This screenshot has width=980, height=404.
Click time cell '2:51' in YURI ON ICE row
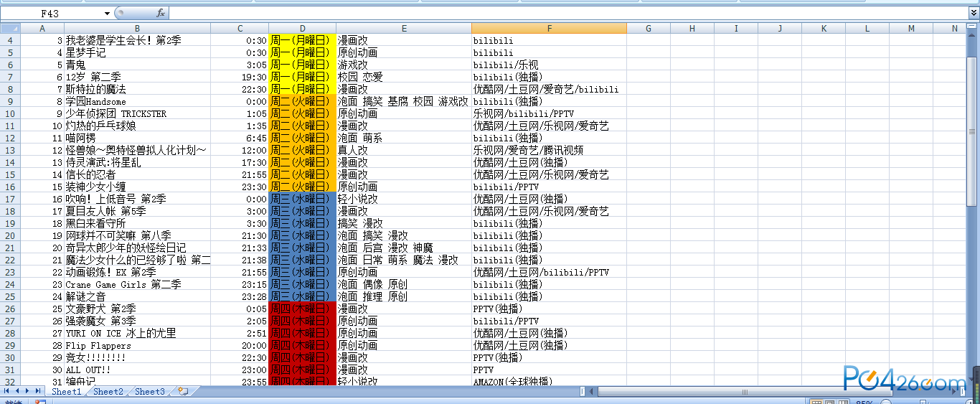240,334
